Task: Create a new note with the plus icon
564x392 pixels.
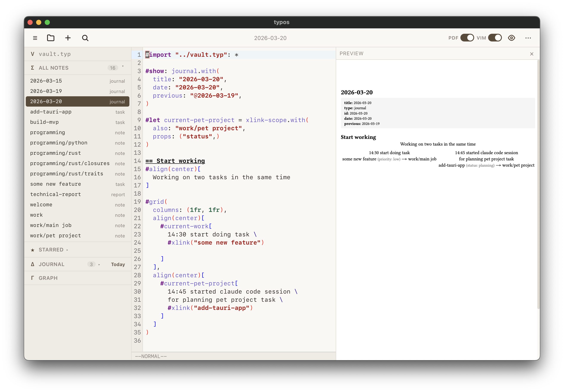Action: pos(68,38)
